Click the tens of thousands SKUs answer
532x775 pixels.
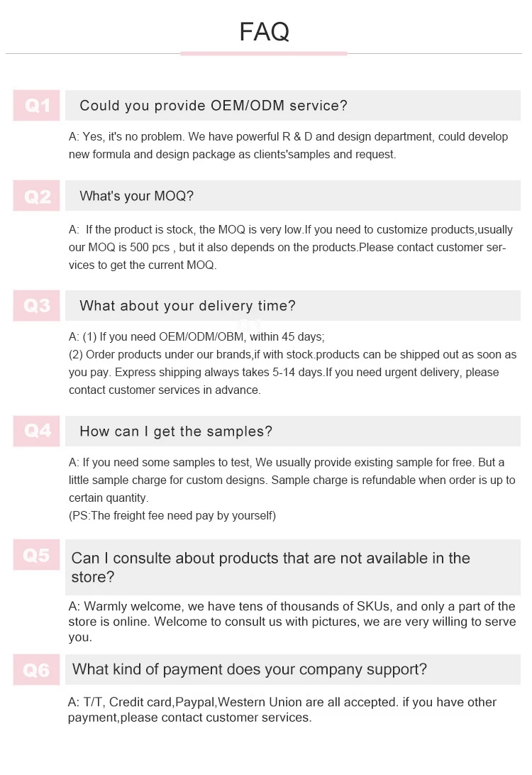click(292, 621)
